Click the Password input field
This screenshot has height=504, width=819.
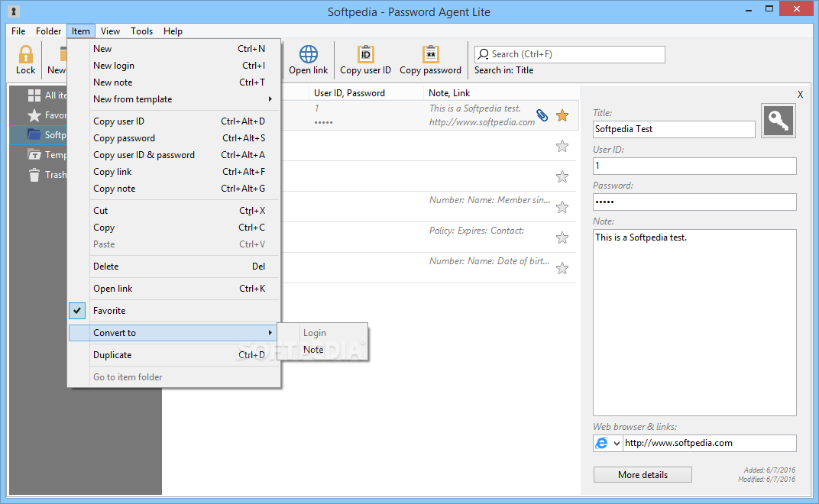(x=694, y=202)
